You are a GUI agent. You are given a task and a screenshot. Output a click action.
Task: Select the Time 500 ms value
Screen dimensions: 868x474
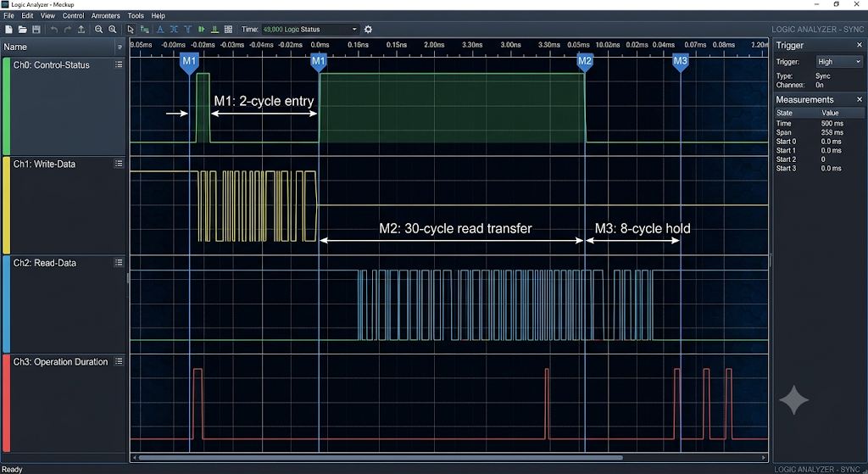pyautogui.click(x=832, y=124)
